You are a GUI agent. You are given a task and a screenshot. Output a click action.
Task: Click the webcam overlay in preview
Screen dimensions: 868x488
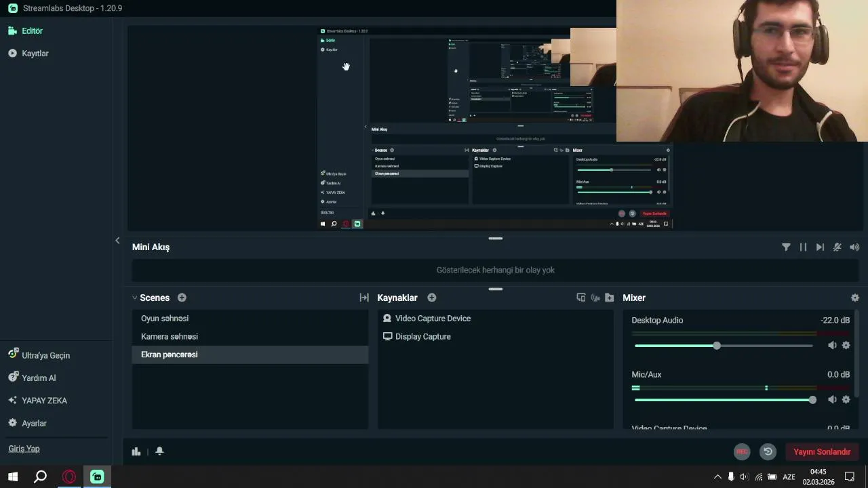pyautogui.click(x=742, y=70)
